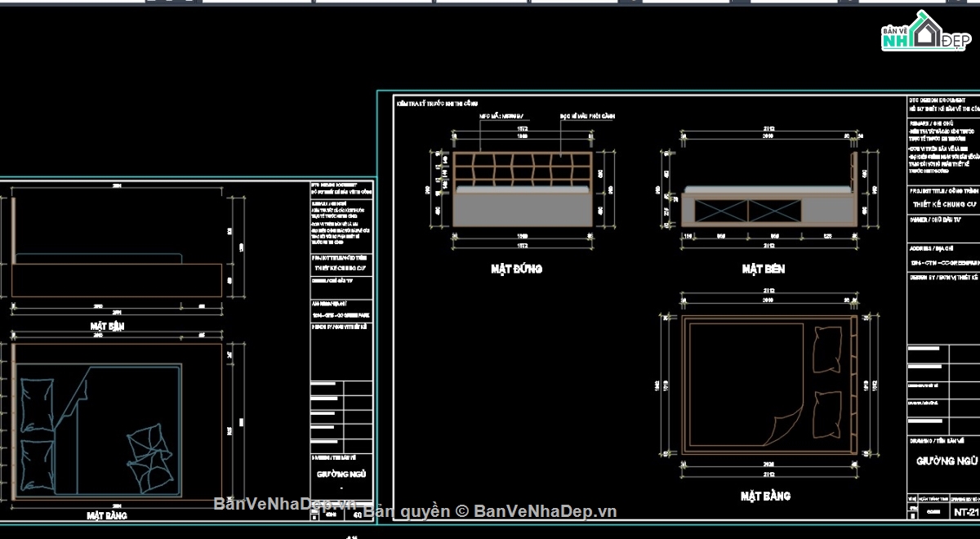980x539 pixels.
Task: Click the GIƯỜNG NGỦ title in left title block
Action: point(341,474)
